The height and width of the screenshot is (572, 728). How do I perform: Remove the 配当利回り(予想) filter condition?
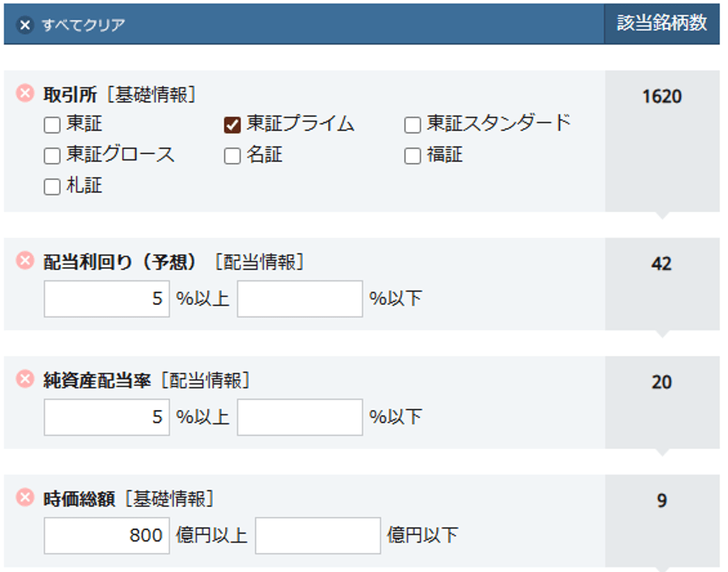(x=25, y=261)
